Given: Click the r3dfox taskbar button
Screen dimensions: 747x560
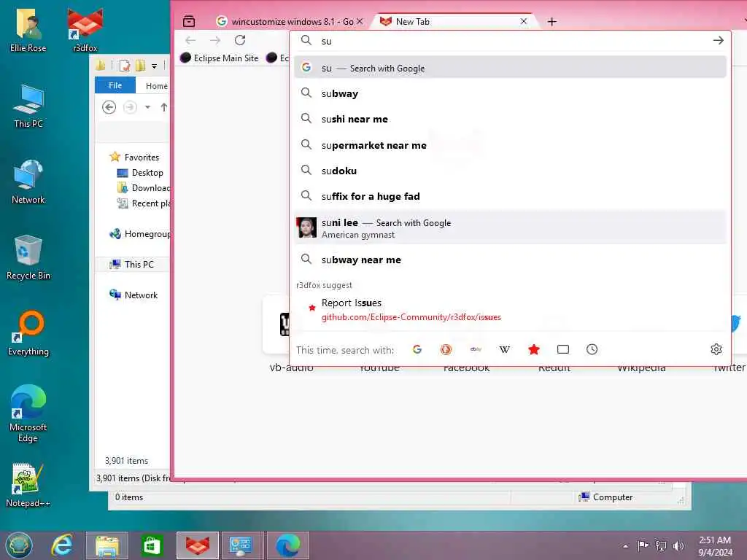Looking at the screenshot, I should (x=198, y=545).
